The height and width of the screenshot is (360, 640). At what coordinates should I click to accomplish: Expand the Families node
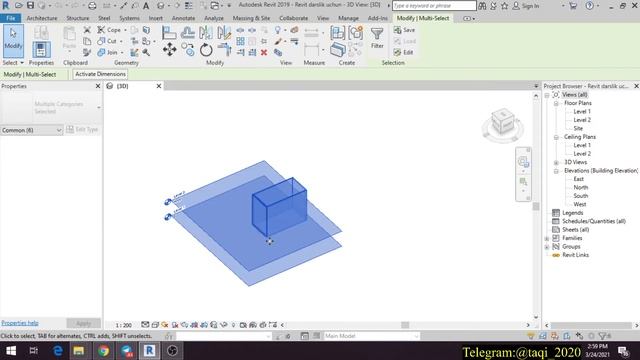(547, 238)
